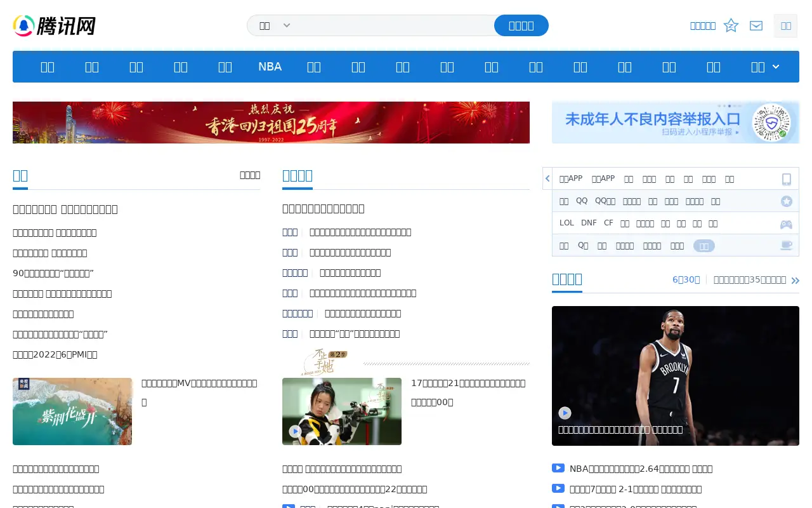Click the coffee cup icon in product panel

tap(786, 246)
